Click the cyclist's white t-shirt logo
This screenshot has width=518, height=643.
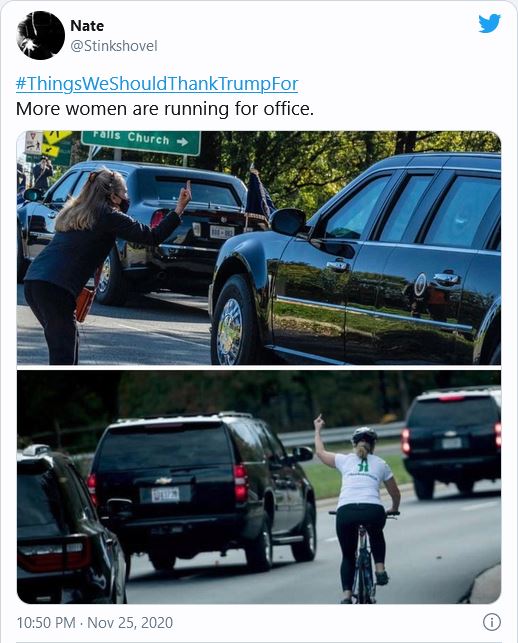pos(362,465)
